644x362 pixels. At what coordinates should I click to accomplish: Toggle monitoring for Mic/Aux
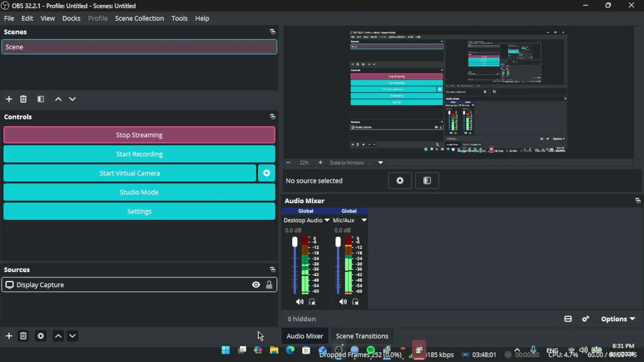click(355, 302)
